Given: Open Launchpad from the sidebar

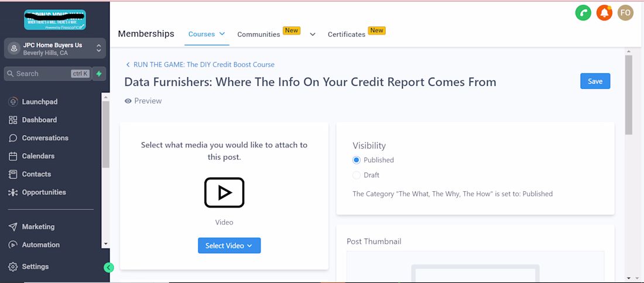Looking at the screenshot, I should (x=39, y=102).
